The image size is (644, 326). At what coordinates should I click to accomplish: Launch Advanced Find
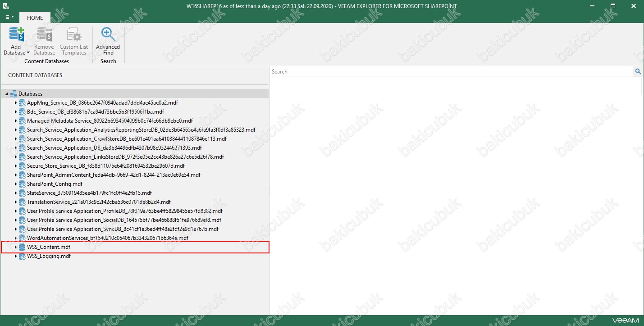click(108, 41)
